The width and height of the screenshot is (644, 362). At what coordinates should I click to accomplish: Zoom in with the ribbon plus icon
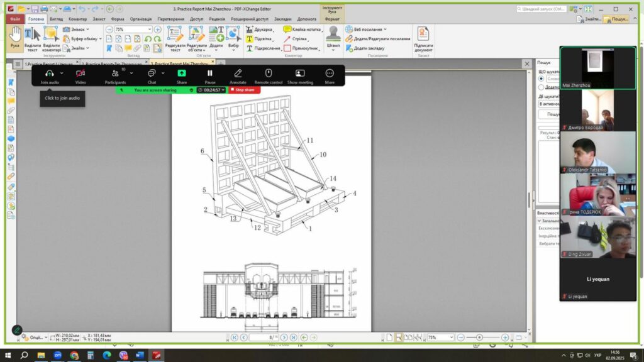click(157, 30)
